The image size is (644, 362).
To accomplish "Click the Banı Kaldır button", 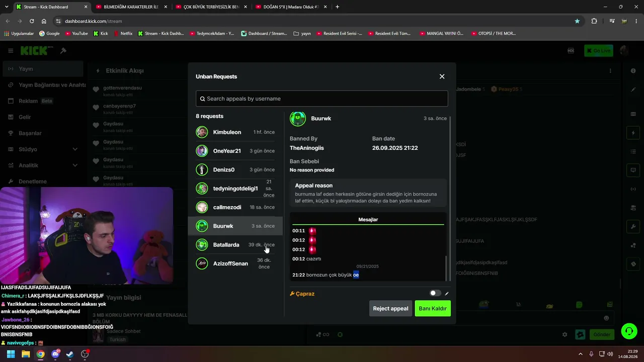I will (x=433, y=308).
